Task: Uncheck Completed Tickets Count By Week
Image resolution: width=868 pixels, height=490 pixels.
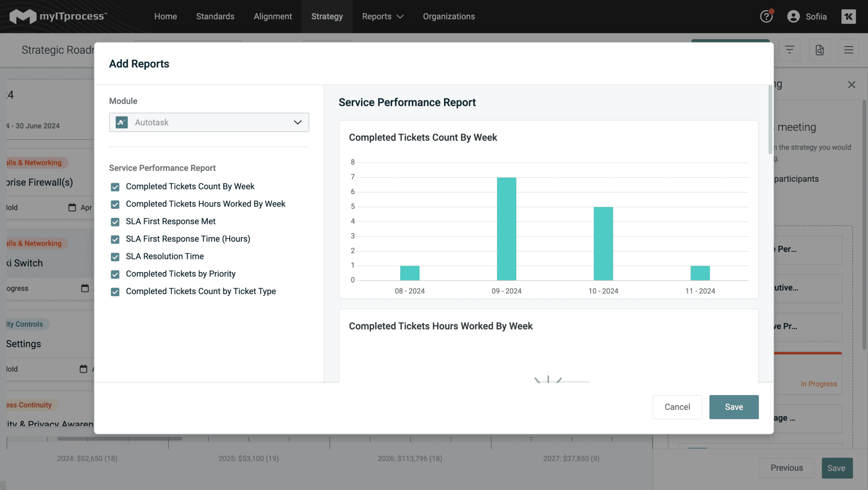Action: tap(115, 187)
